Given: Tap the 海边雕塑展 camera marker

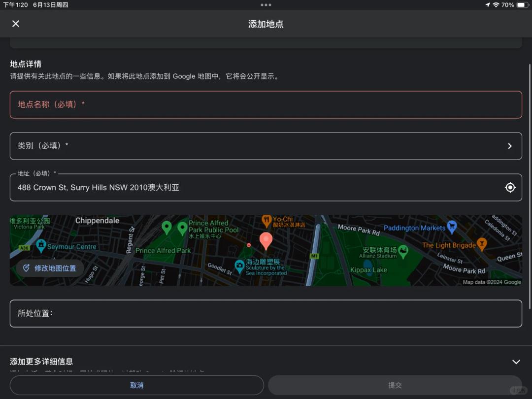Looking at the screenshot, I should click(x=239, y=266).
